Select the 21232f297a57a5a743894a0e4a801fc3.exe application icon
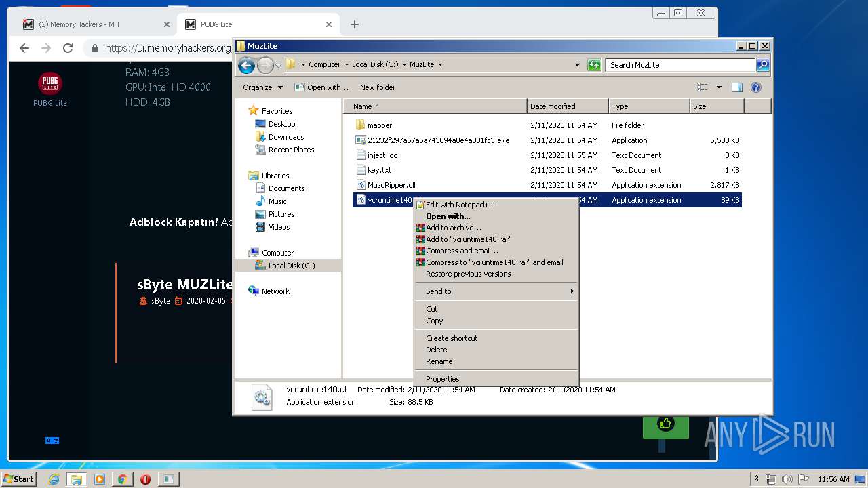Viewport: 868px width, 488px height. point(361,140)
